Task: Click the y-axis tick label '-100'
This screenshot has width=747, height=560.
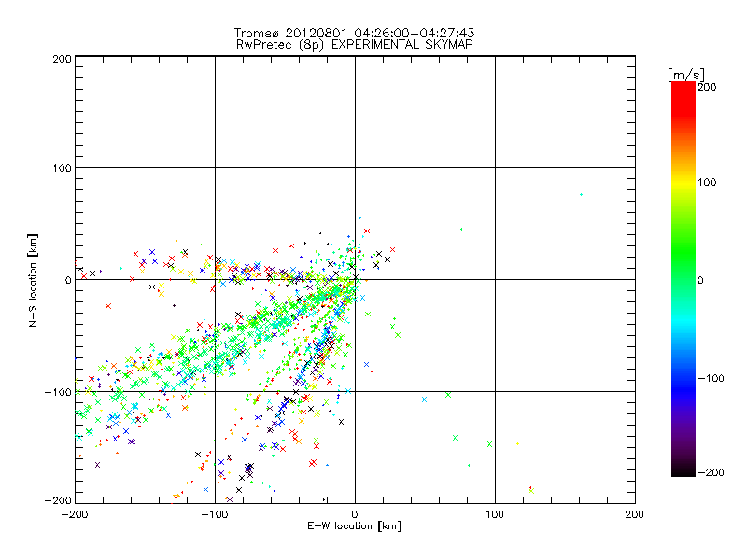Action: [x=58, y=392]
